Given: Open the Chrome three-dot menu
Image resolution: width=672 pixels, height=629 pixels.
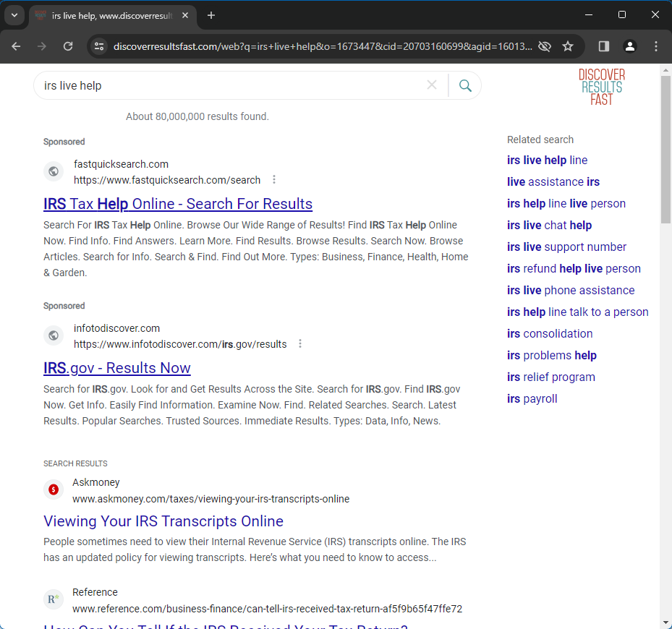Looking at the screenshot, I should point(656,46).
